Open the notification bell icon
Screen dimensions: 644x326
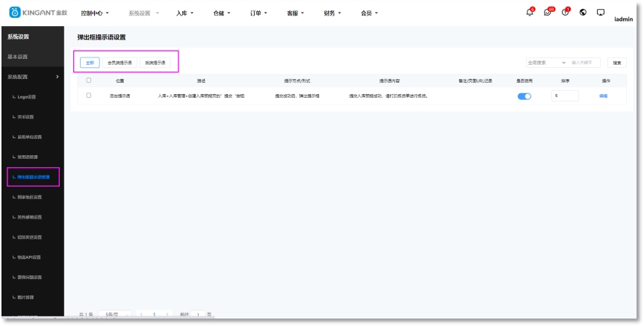tap(530, 12)
